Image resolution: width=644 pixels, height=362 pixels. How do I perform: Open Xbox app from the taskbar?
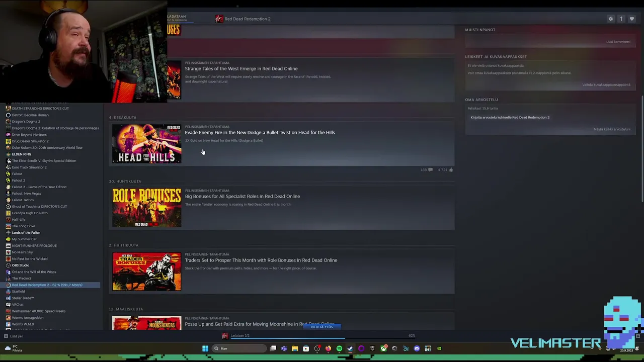[x=383, y=348]
